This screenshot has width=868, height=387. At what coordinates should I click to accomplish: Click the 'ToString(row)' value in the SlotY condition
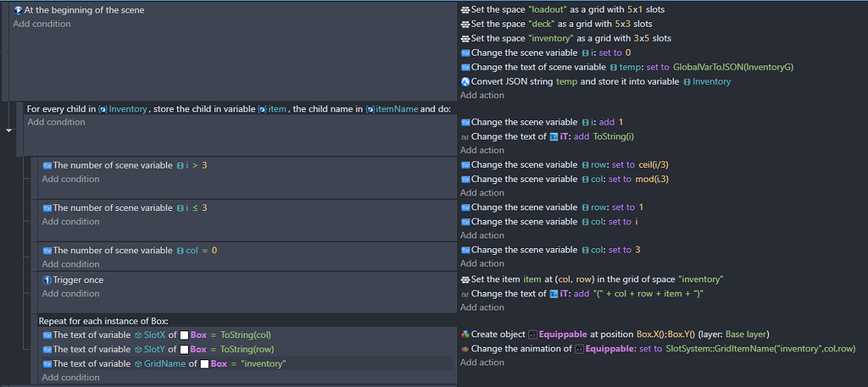coord(248,350)
